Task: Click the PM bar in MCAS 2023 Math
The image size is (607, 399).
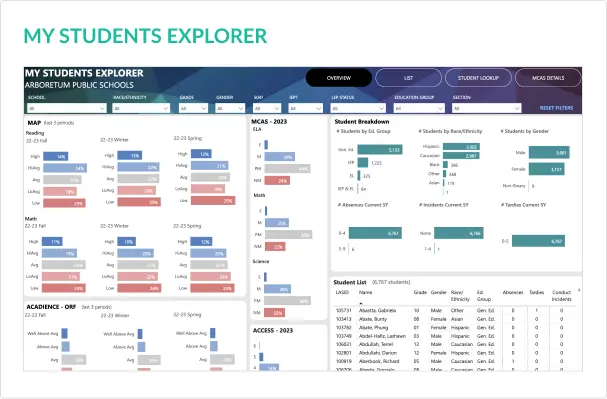Action: coord(288,235)
